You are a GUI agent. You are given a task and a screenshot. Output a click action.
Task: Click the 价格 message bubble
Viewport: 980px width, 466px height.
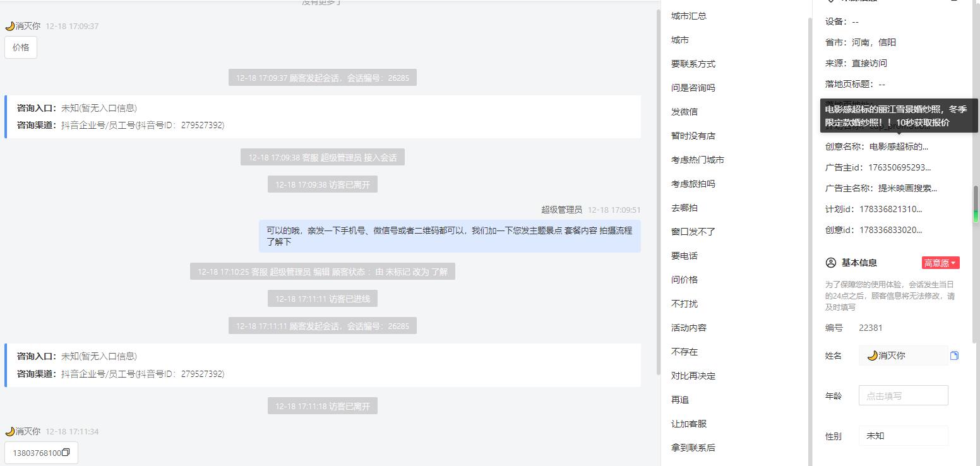[21, 47]
